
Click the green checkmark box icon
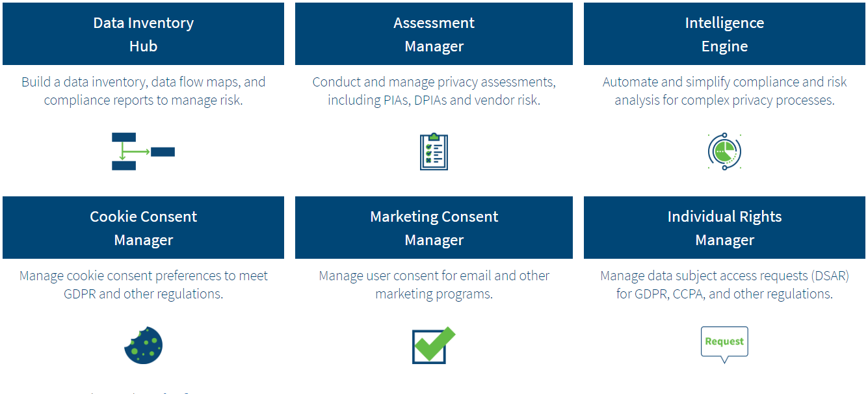(x=434, y=345)
